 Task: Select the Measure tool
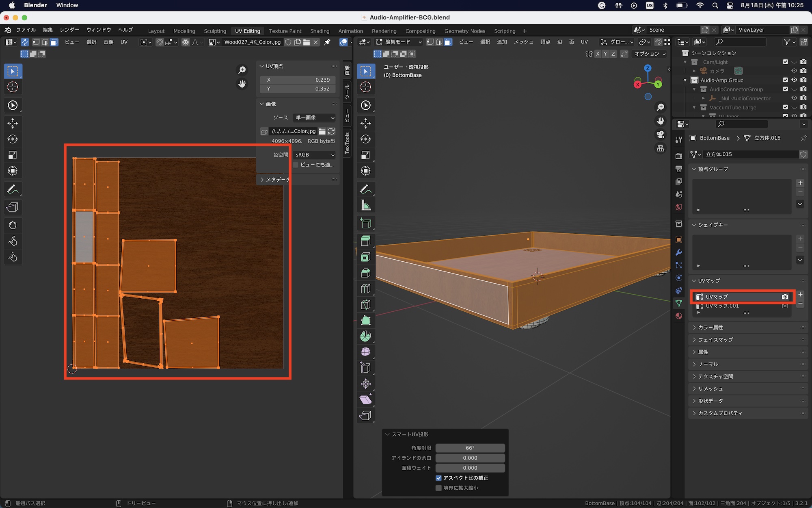tap(365, 205)
